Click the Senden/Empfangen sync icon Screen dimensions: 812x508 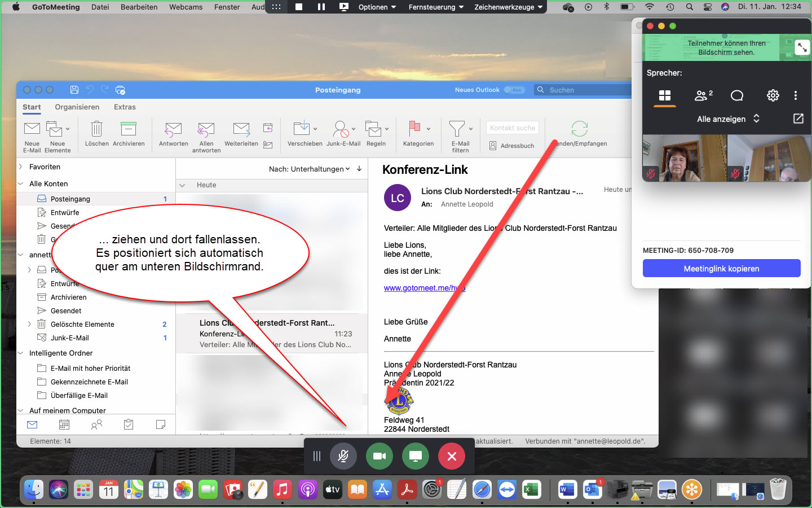[x=579, y=129]
